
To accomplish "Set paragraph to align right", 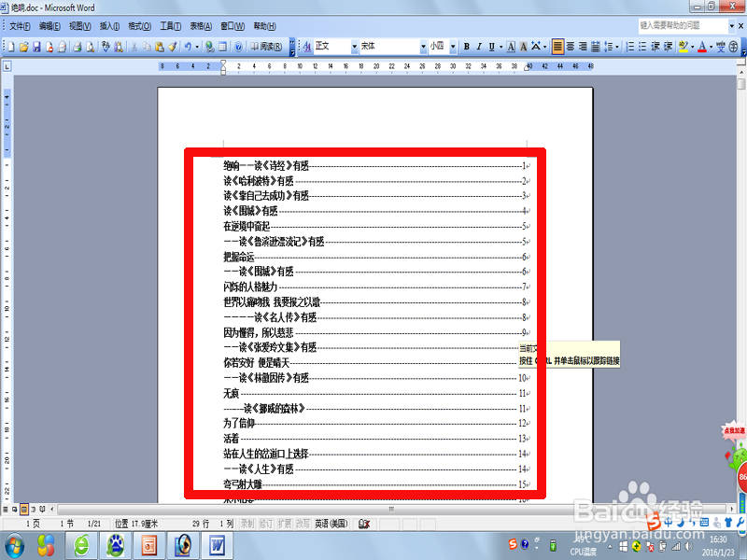I will (583, 47).
